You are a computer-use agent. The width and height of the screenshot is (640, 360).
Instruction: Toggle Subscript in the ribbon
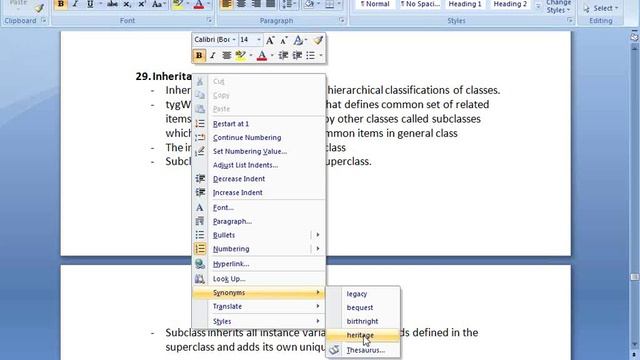click(x=127, y=4)
